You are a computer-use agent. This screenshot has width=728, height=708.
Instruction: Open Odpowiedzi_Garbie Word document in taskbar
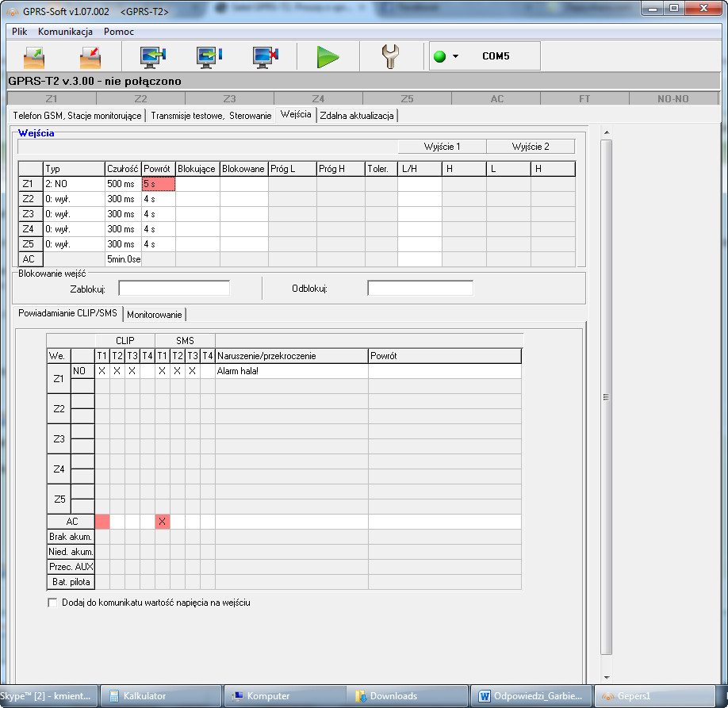tap(531, 696)
